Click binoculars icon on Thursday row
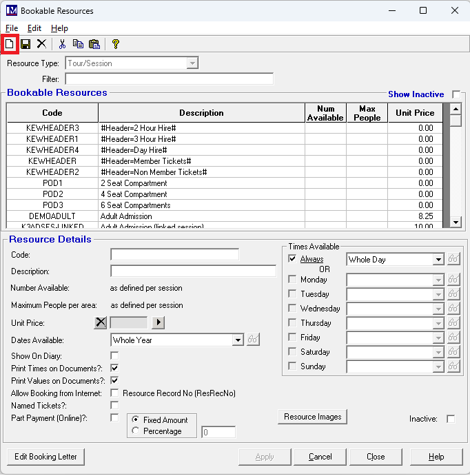This screenshot has height=476, width=470. 453,322
